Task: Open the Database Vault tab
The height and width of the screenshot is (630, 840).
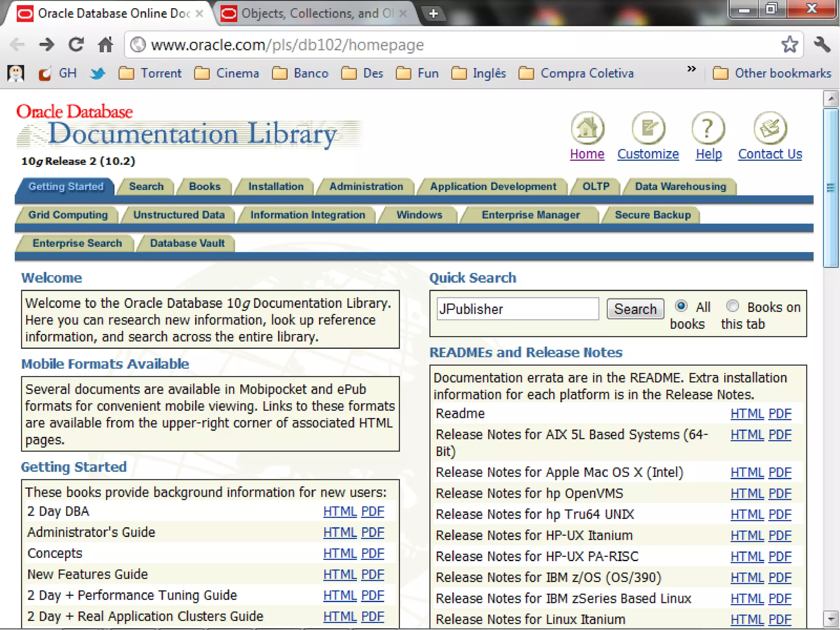Action: click(187, 243)
